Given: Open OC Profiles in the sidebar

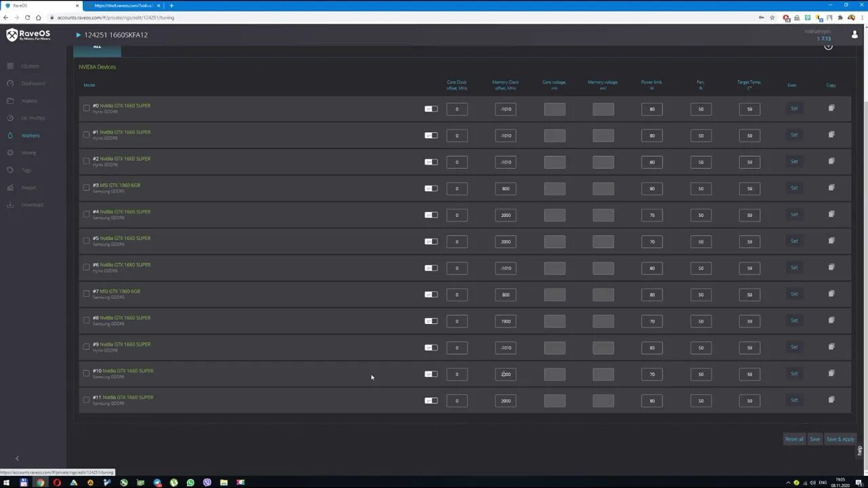Looking at the screenshot, I should tap(33, 118).
